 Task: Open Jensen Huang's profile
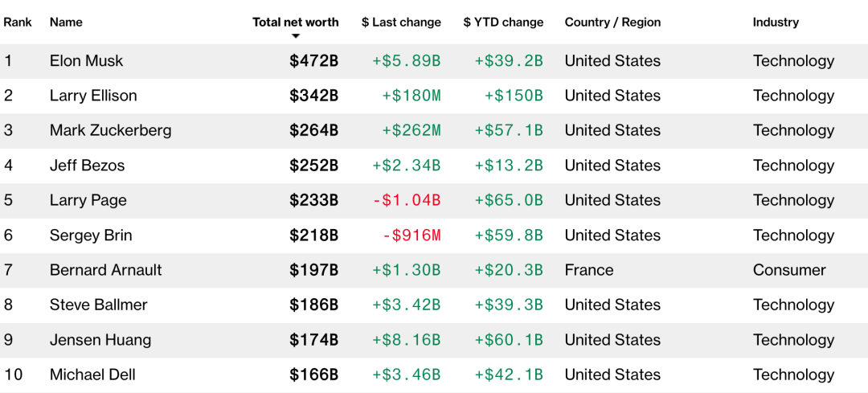pyautogui.click(x=100, y=340)
